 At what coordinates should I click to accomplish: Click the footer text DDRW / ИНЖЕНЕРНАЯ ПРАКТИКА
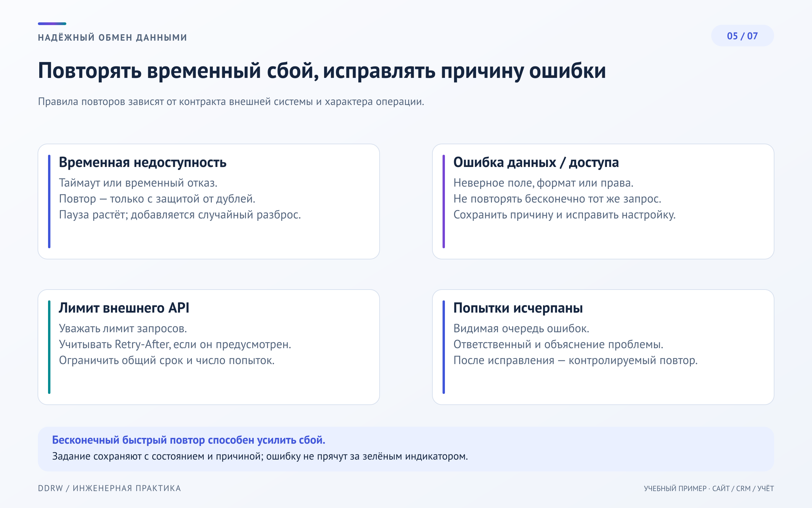tap(109, 488)
